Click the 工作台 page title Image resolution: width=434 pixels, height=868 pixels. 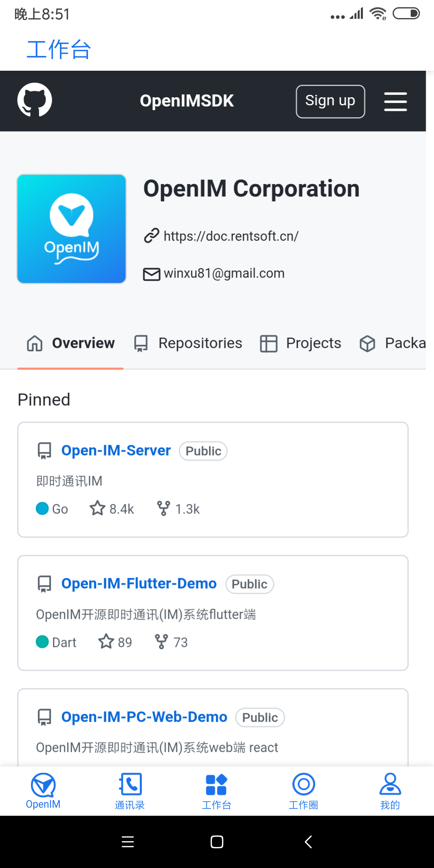coord(59,49)
